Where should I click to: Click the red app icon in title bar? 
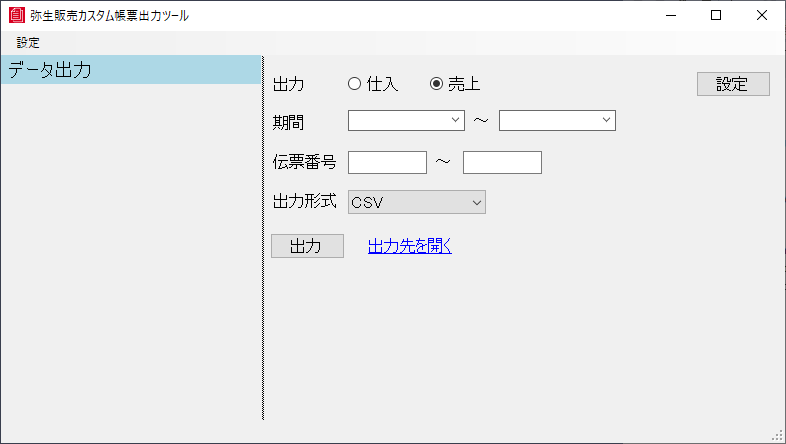tap(17, 16)
